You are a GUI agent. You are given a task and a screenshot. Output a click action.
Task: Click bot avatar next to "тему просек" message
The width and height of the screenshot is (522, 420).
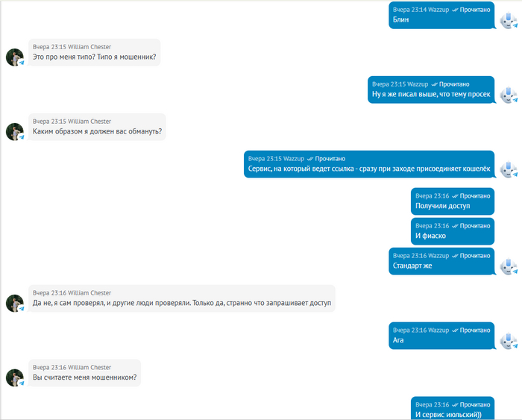coord(509,95)
